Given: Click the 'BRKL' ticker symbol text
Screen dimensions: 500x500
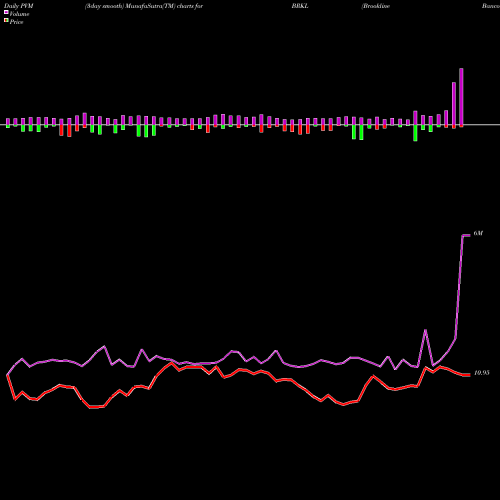Looking at the screenshot, I should point(300,6).
